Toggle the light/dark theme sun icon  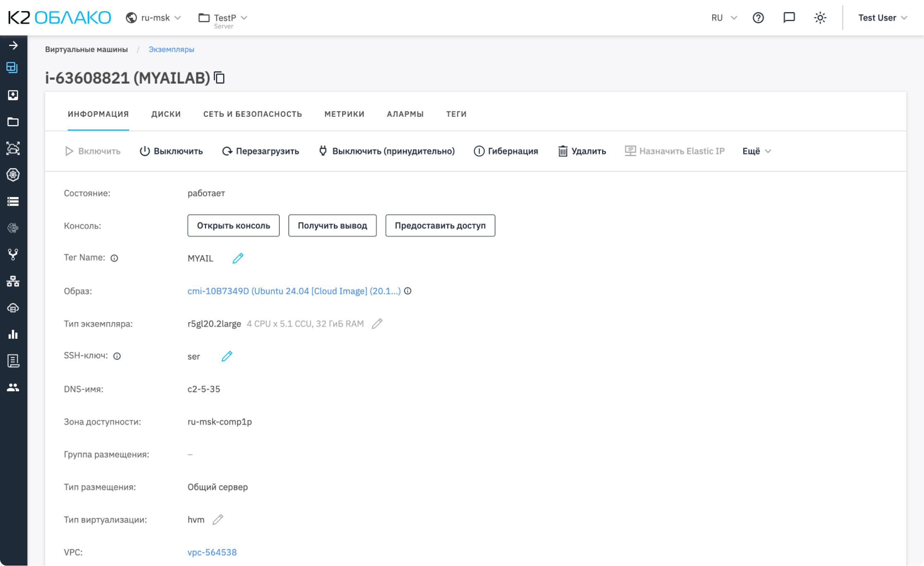coord(820,18)
